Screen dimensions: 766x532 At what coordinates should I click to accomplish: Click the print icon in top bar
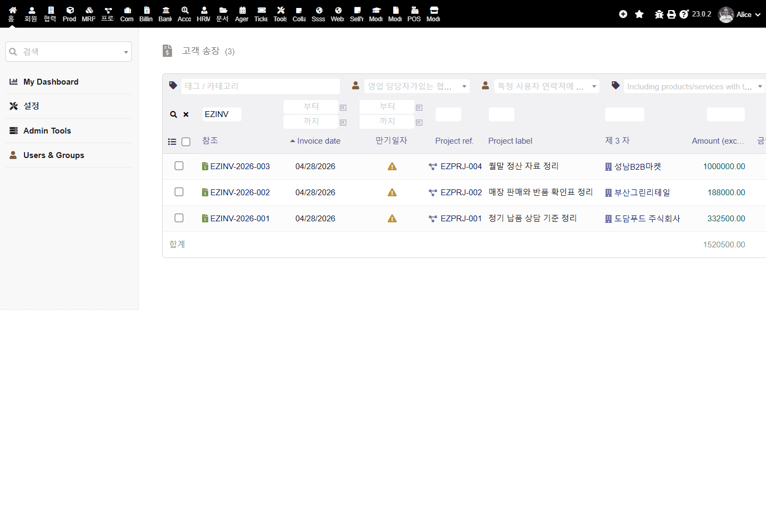tap(671, 14)
